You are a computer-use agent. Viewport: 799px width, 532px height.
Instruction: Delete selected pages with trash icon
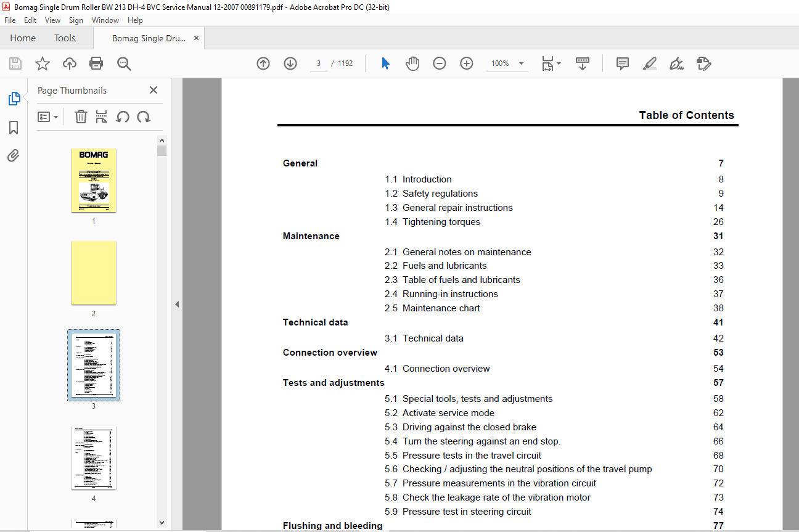click(81, 117)
